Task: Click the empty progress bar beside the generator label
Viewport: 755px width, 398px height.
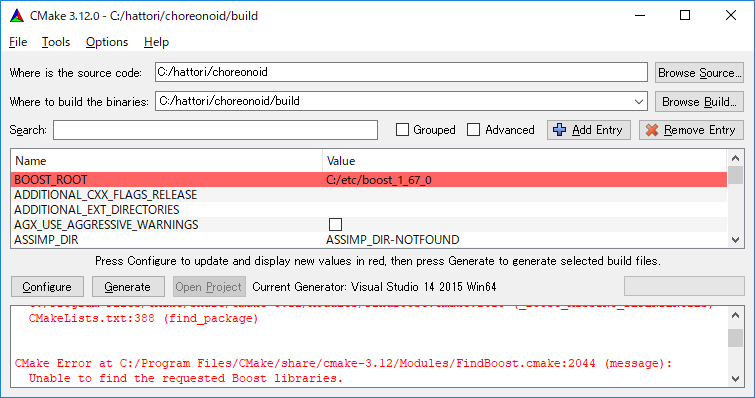Action: (x=684, y=286)
